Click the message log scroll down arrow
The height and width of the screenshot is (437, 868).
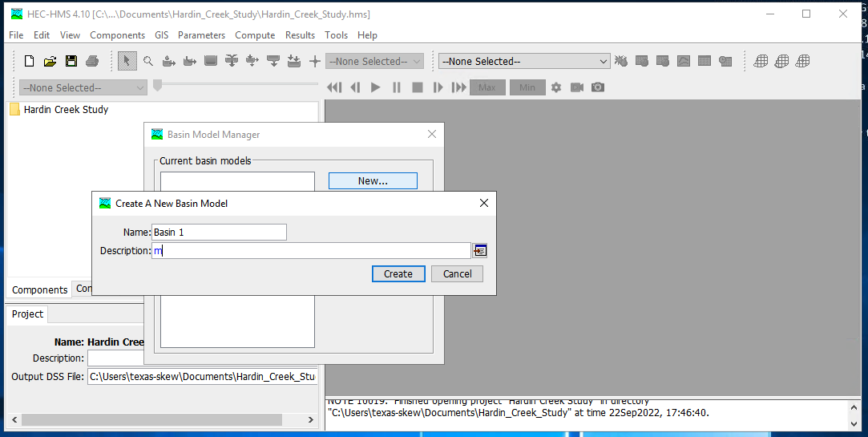tap(855, 423)
